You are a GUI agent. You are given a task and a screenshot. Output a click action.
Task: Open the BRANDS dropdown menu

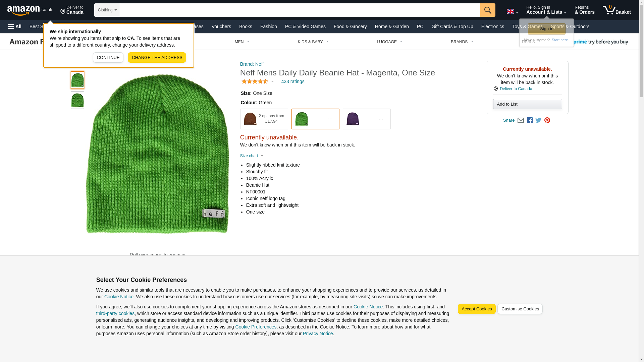click(462, 42)
